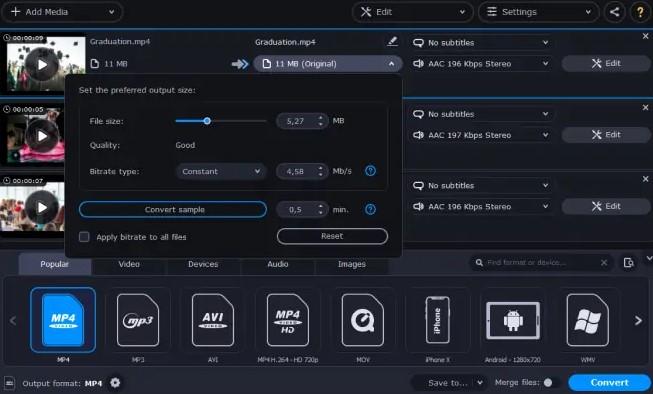Select the iPhone X preset icon
The height and width of the screenshot is (394, 653).
(437, 320)
